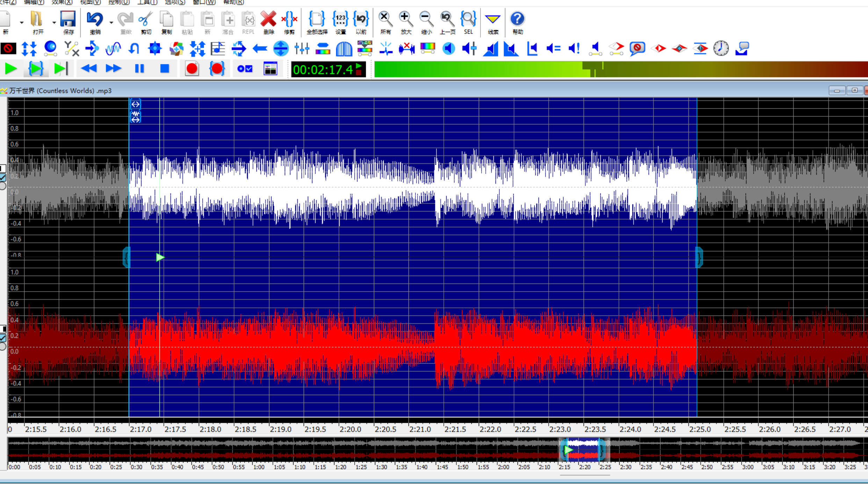Restore the previous selection with 以前
Screen dimensions: 868x484
(x=361, y=22)
